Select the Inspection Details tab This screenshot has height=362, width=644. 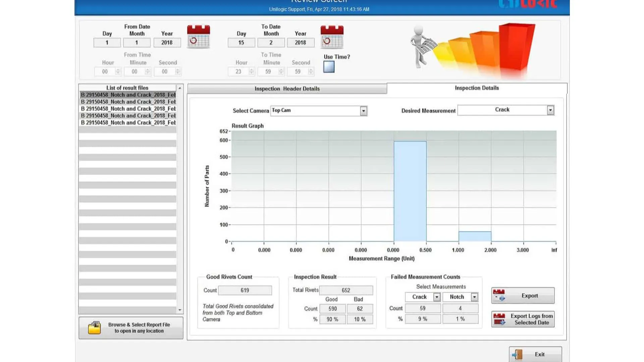[476, 88]
